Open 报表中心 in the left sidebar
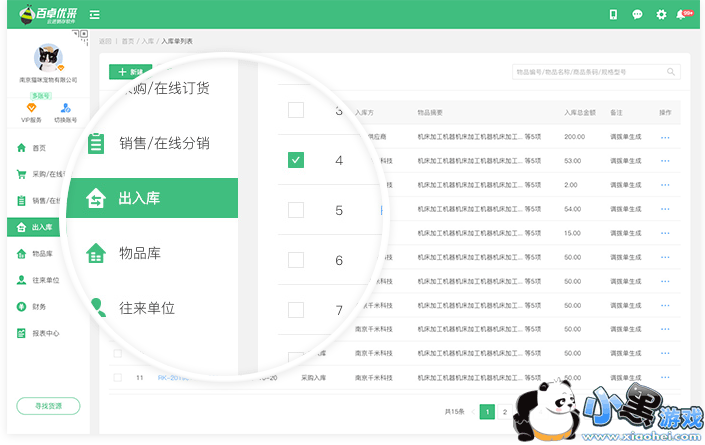The height and width of the screenshot is (445, 705). click(x=45, y=333)
